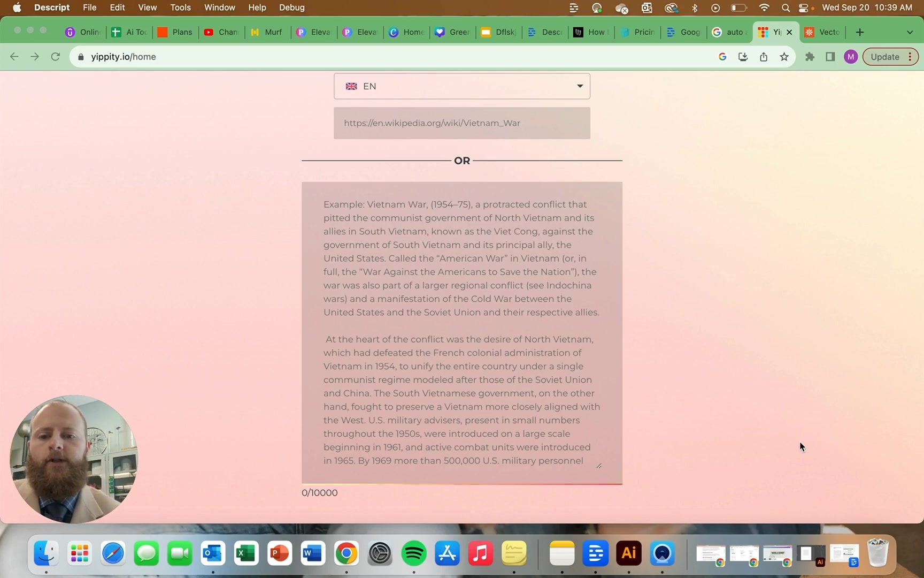Open the Google icon in address bar
924x578 pixels.
[x=722, y=57]
